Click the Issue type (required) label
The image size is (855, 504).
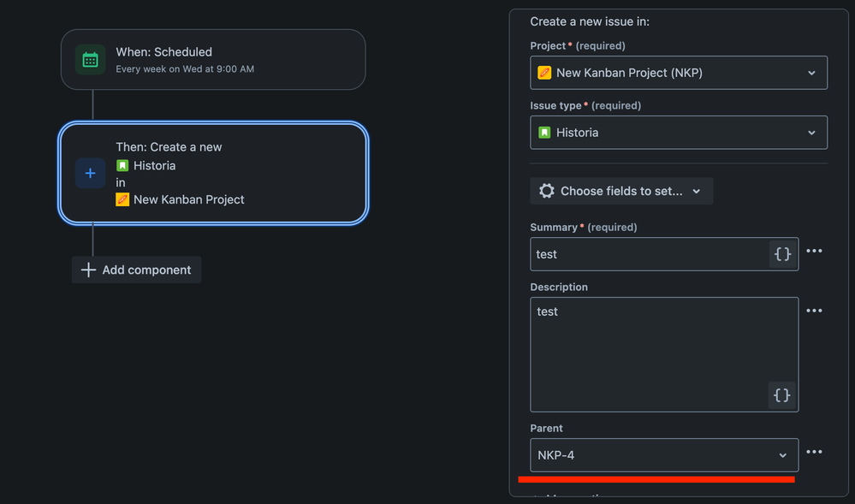(585, 106)
